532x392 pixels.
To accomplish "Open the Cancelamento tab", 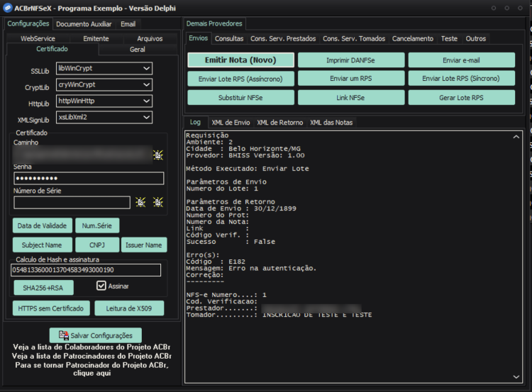I will tap(413, 39).
